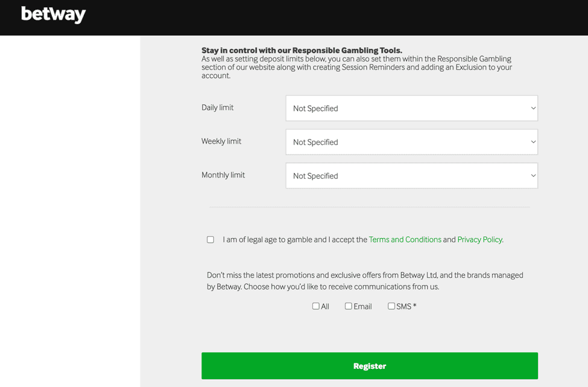Click the betway logo in header
The height and width of the screenshot is (387, 588).
tap(53, 14)
